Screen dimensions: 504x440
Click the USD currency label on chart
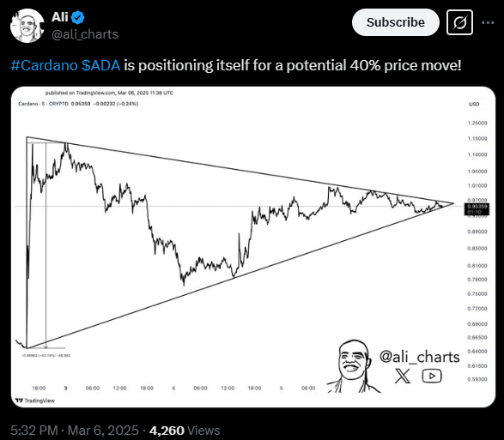click(x=474, y=104)
